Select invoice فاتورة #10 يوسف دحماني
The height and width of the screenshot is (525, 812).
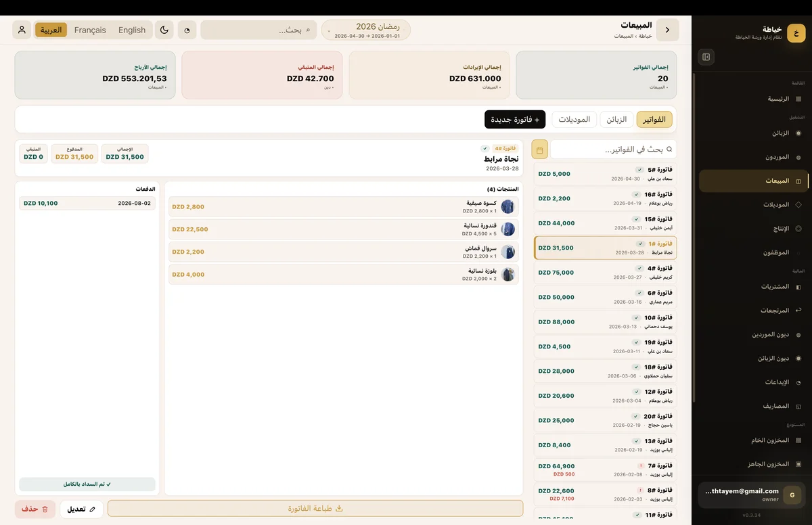tap(605, 322)
